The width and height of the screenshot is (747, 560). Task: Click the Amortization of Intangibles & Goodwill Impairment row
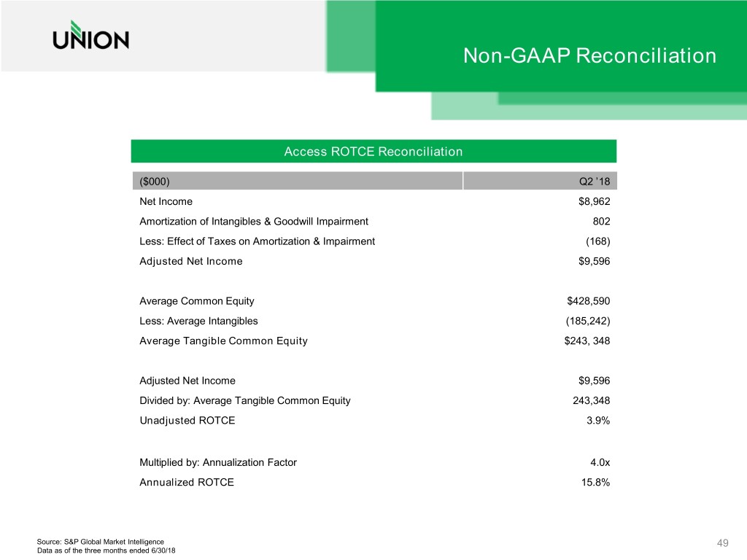[253, 221]
